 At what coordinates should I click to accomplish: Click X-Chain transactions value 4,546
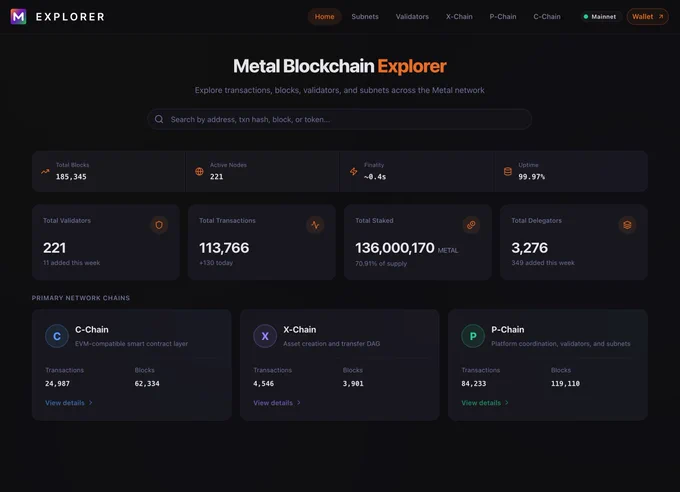[x=264, y=384]
